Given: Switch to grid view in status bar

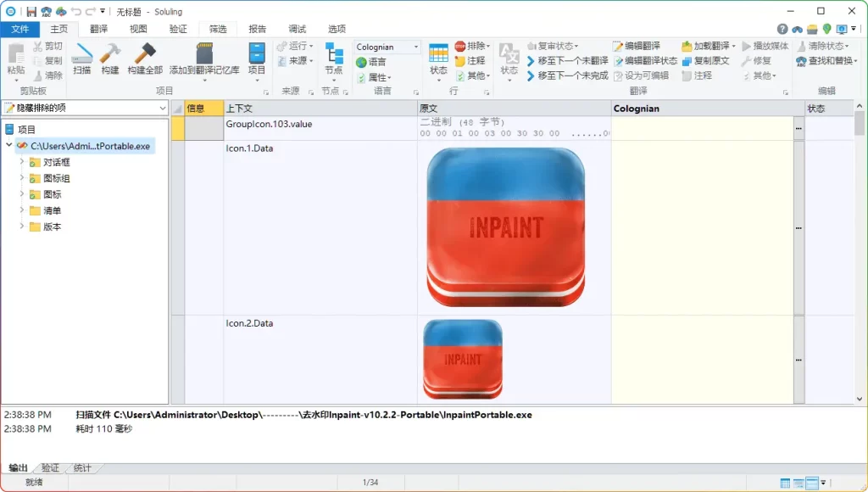Looking at the screenshot, I should pos(785,484).
